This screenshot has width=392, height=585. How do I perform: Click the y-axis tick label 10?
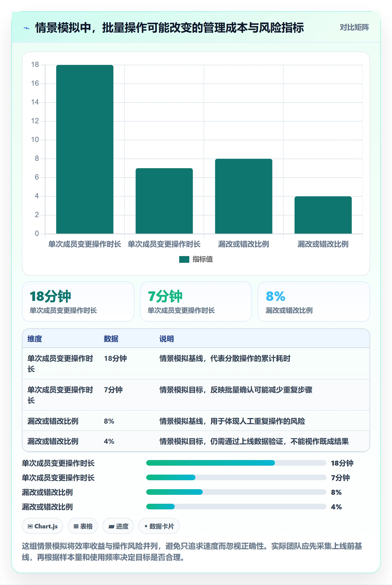tap(35, 140)
